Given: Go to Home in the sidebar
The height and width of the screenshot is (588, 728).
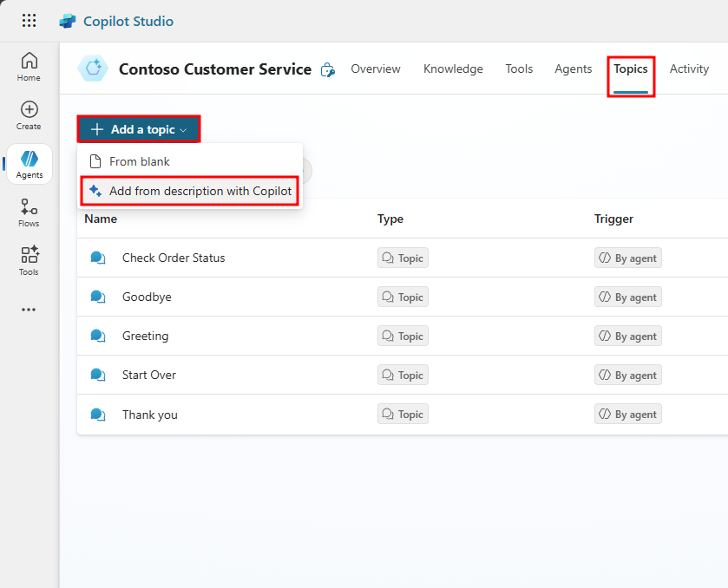Looking at the screenshot, I should 29,68.
